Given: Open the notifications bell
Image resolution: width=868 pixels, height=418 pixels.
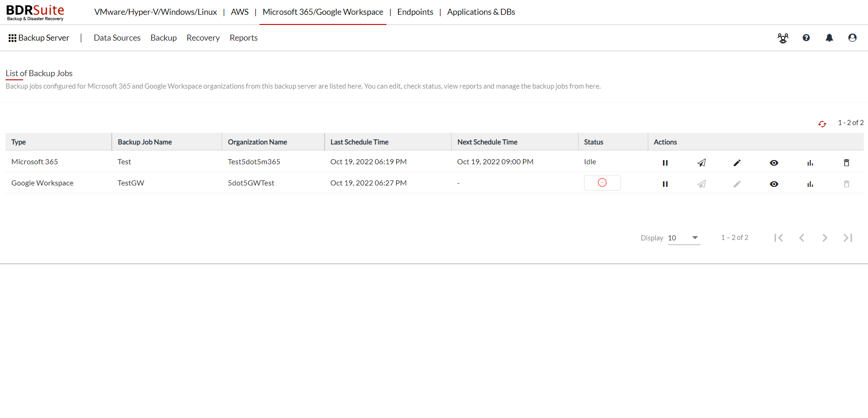Looking at the screenshot, I should (x=829, y=38).
